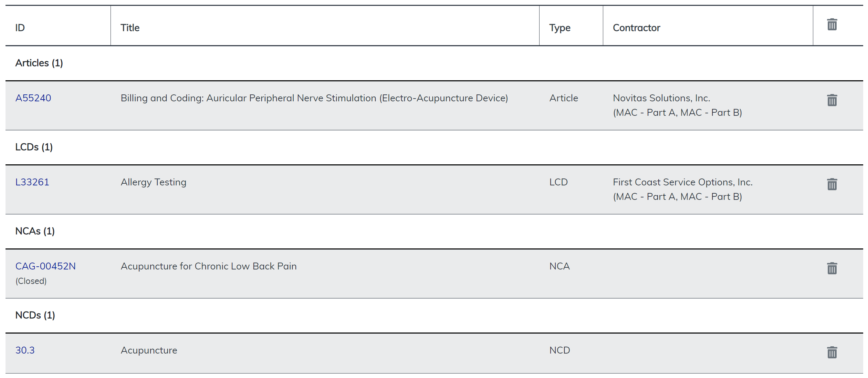Click Acupuncture for Chronic Low Back Pain title
Screen dimensions: 868x378
(x=208, y=266)
